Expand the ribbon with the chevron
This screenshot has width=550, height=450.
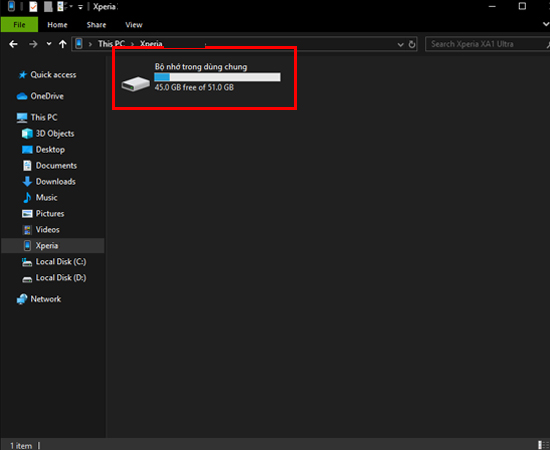click(545, 24)
